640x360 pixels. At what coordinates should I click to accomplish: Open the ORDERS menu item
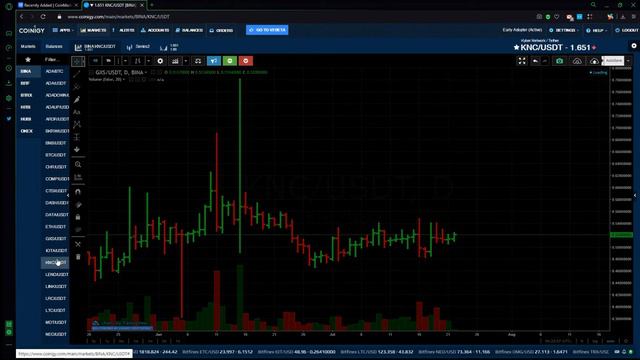[x=222, y=30]
